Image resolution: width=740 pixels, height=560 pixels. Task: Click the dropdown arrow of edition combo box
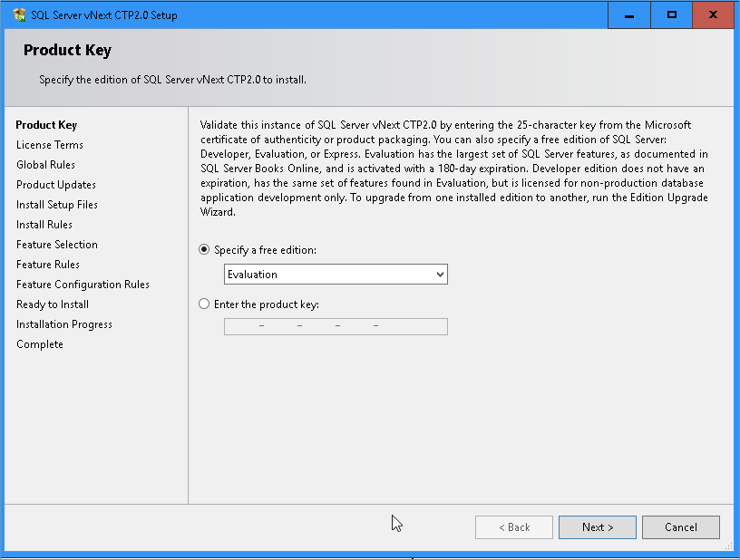(x=440, y=275)
